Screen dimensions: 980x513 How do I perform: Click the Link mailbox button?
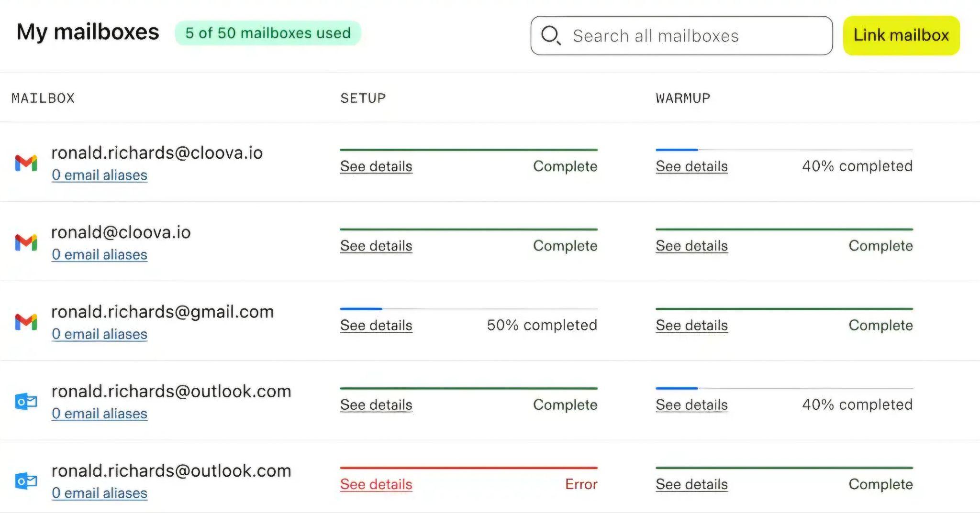(901, 35)
